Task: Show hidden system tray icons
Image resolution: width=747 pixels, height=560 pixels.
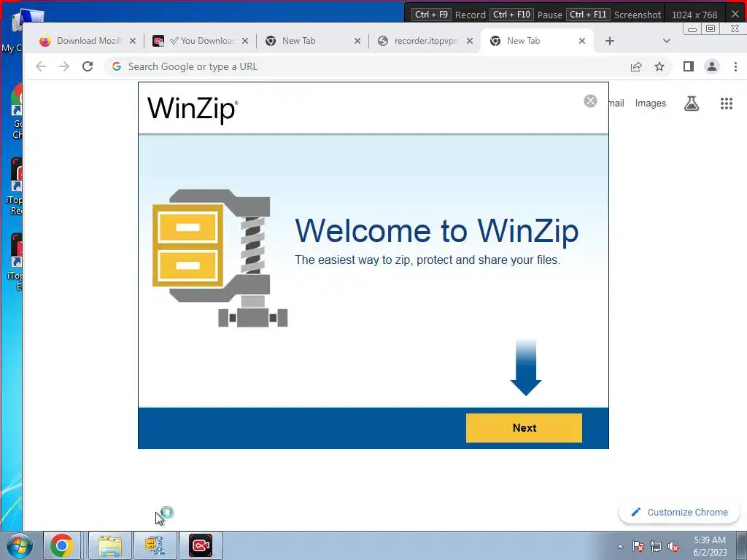Action: pos(620,546)
